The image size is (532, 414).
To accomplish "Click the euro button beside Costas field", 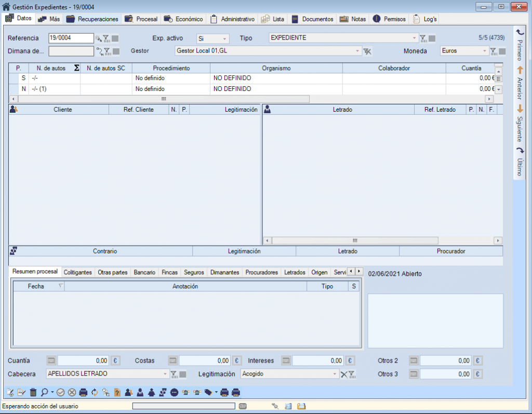I will click(x=237, y=360).
